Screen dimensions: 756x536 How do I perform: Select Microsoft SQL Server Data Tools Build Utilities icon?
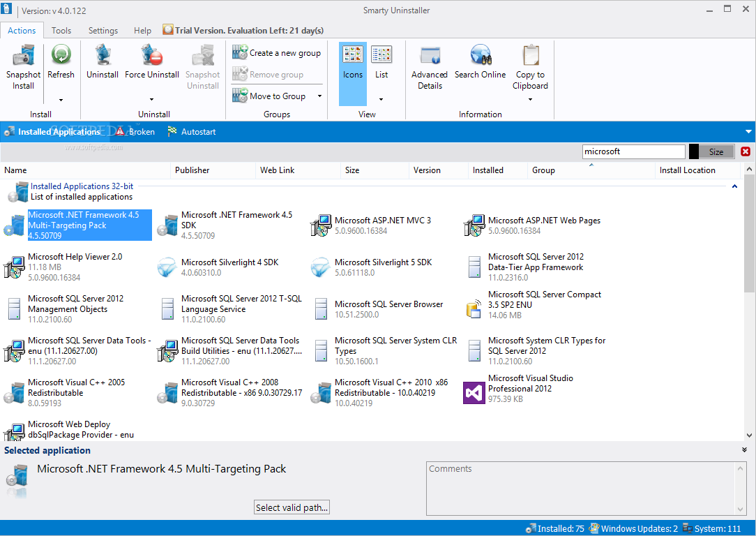click(167, 351)
